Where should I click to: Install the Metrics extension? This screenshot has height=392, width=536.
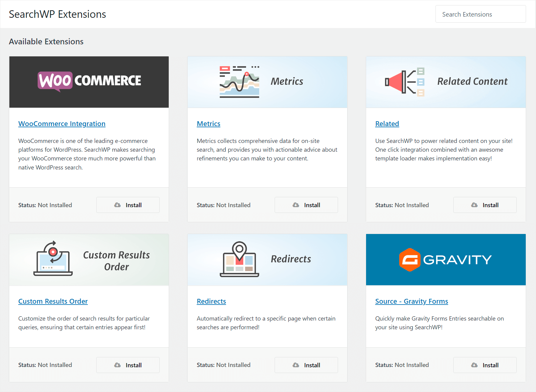[306, 205]
